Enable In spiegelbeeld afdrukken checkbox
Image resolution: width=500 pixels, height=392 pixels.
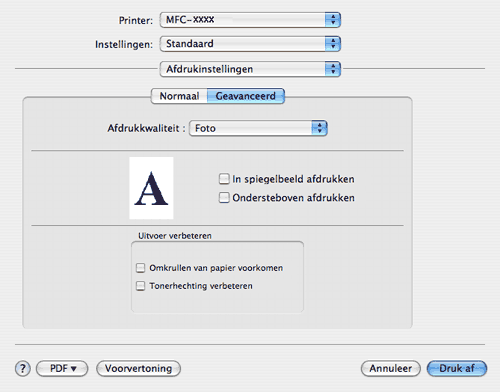pyautogui.click(x=224, y=179)
